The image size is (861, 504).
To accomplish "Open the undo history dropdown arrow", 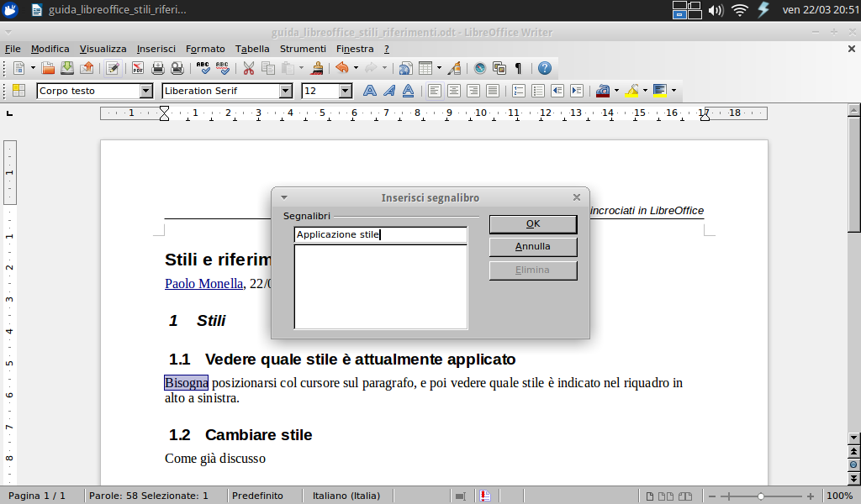I will coord(356,68).
